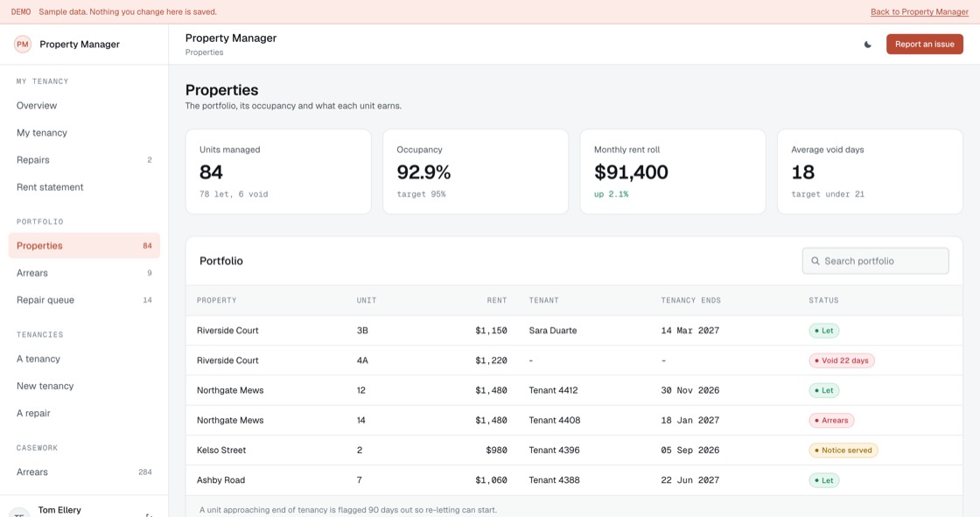Click the Properties breadcrumb under the header title
The height and width of the screenshot is (517, 980).
click(x=205, y=52)
